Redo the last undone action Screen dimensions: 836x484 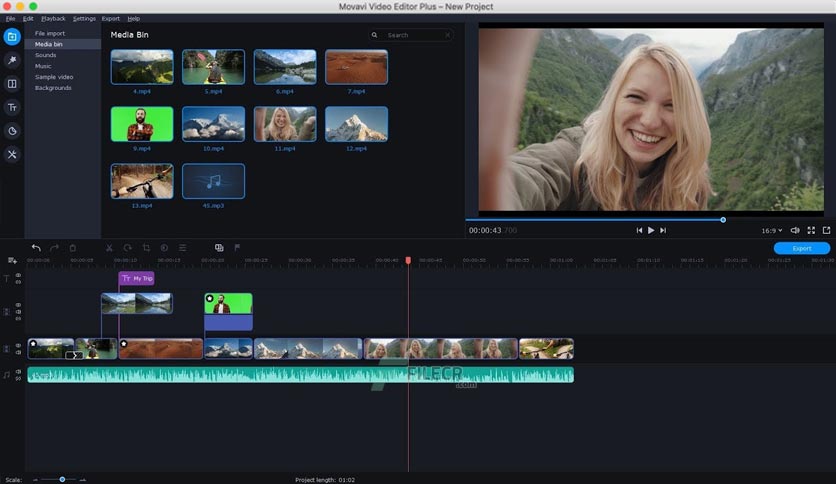tap(54, 247)
